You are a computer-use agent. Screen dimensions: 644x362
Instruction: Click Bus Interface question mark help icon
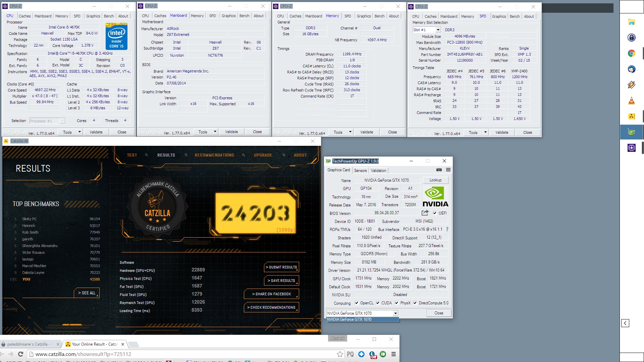[447, 229]
